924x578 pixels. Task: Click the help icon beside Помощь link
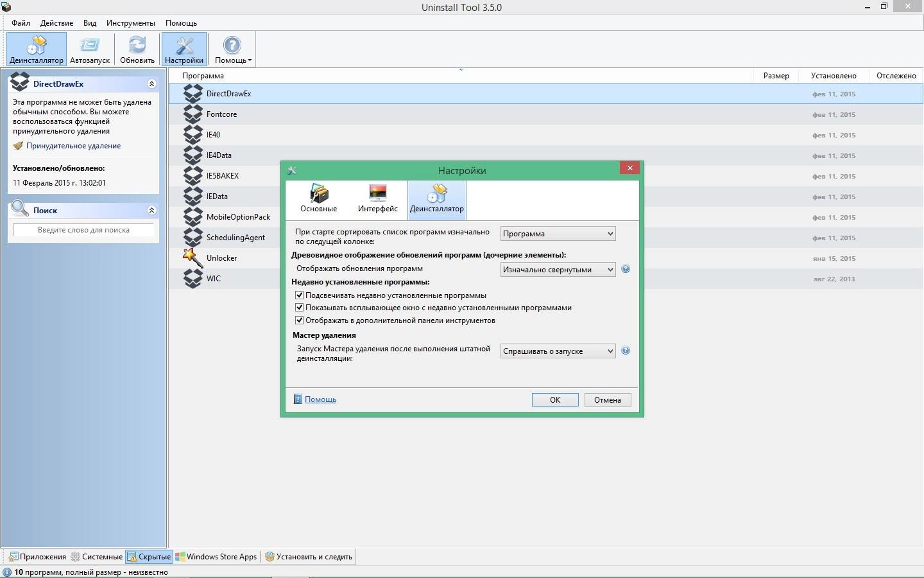tap(297, 399)
